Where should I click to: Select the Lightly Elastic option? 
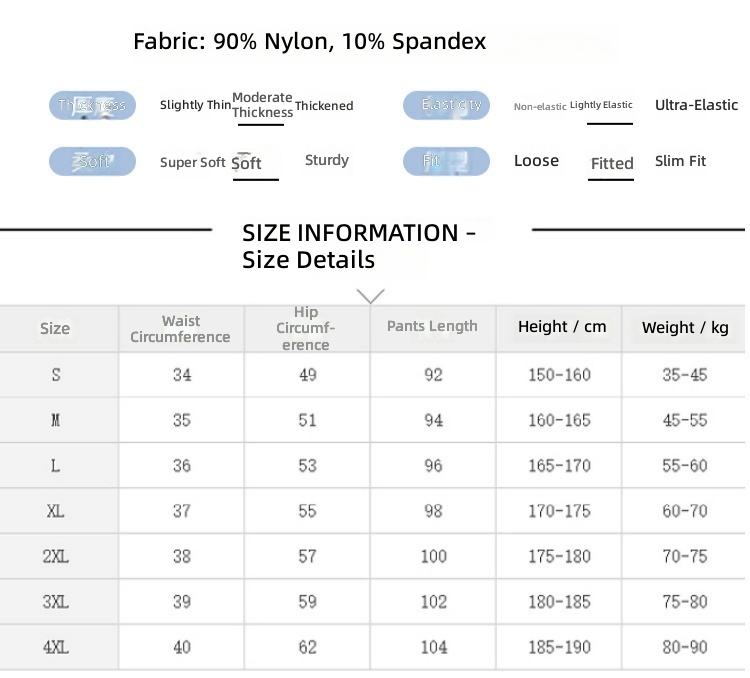(601, 105)
